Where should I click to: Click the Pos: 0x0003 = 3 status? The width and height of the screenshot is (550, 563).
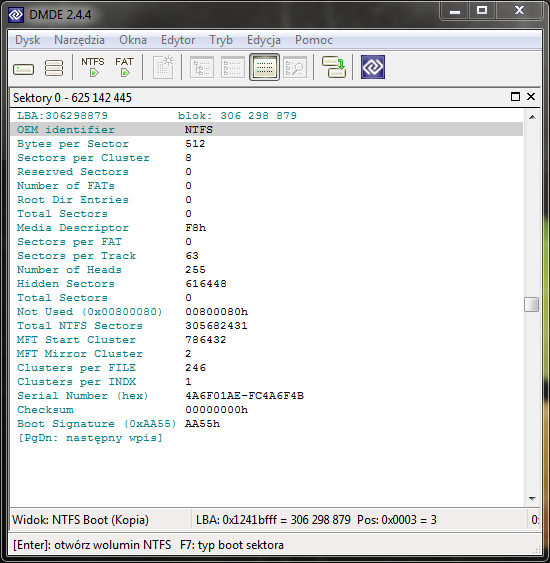397,520
